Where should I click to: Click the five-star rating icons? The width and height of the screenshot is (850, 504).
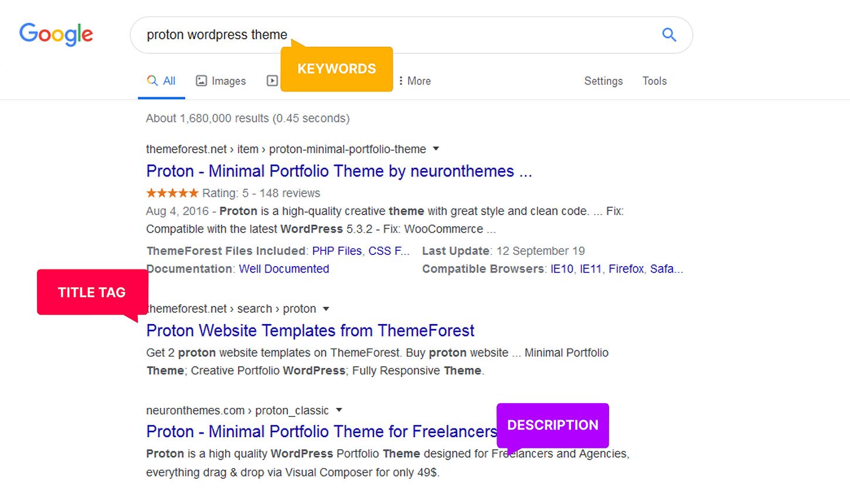pyautogui.click(x=172, y=193)
